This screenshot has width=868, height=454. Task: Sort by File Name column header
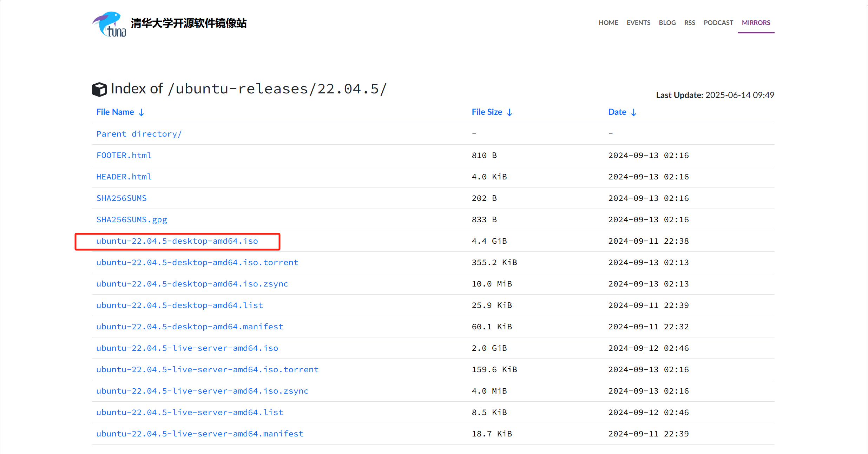[120, 112]
